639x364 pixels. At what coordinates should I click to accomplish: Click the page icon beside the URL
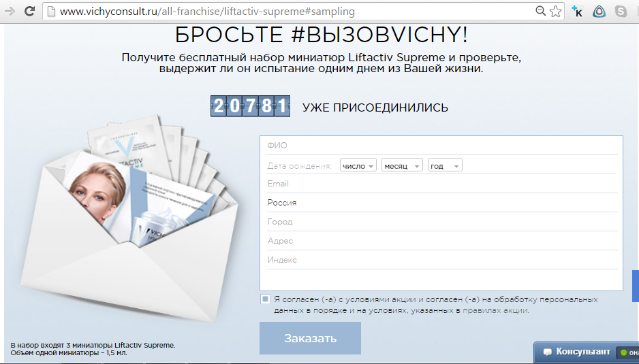(51, 12)
